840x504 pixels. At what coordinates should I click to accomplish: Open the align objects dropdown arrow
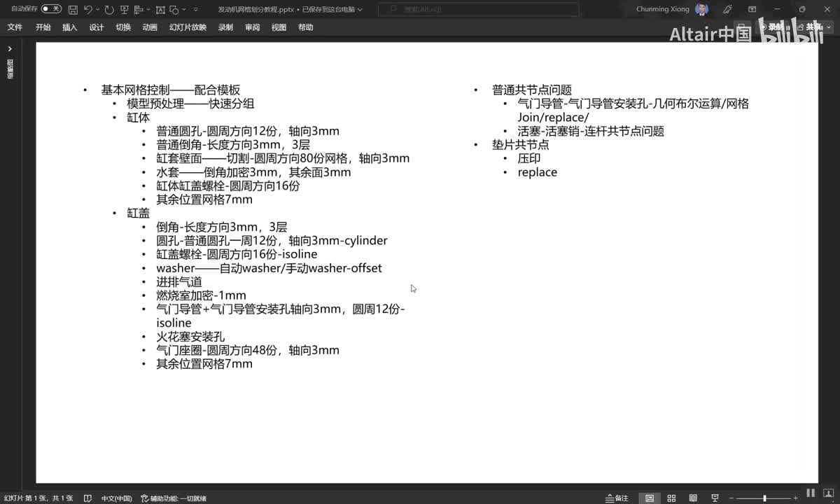[x=148, y=10]
